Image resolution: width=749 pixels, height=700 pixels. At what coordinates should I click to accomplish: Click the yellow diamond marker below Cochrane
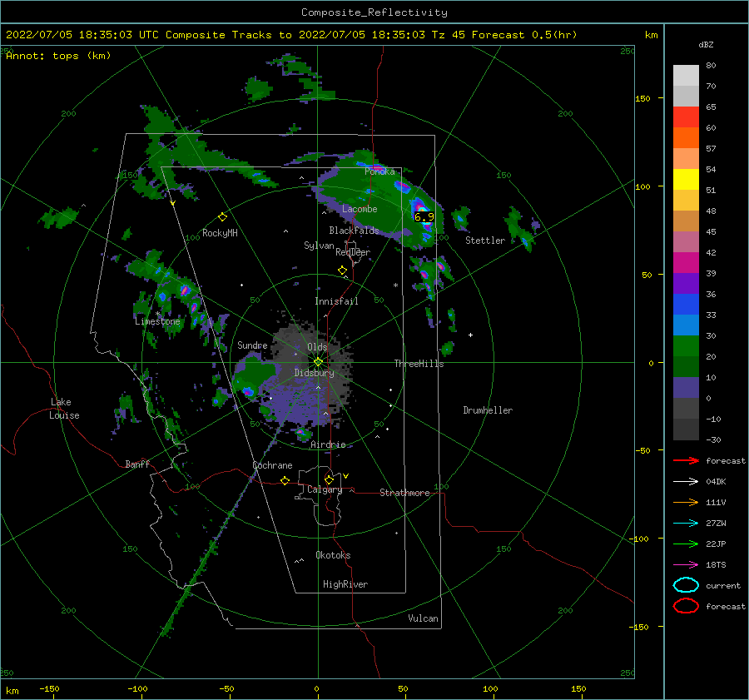click(285, 480)
